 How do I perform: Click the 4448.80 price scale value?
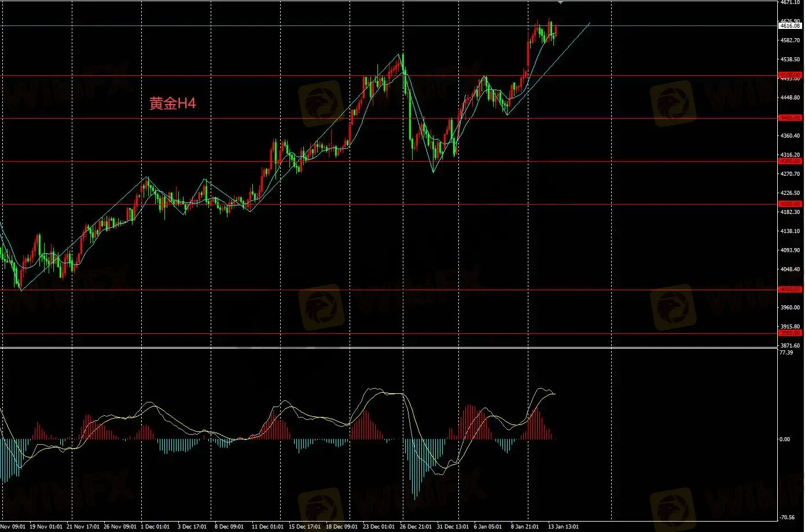[789, 98]
